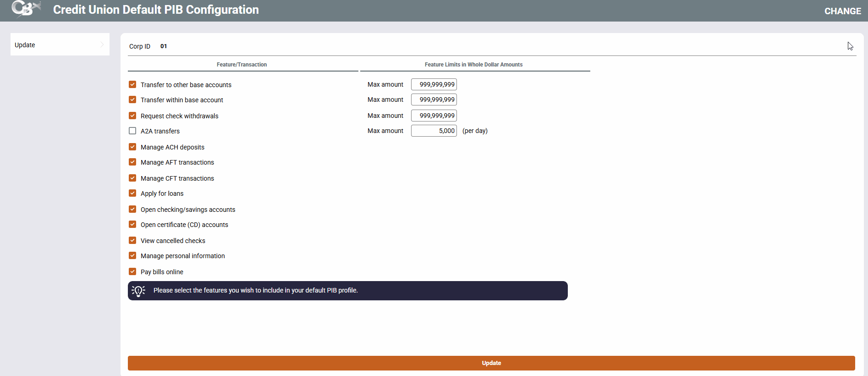Viewport: 868px width, 376px height.
Task: Click the CBX logo icon
Action: (x=26, y=9)
